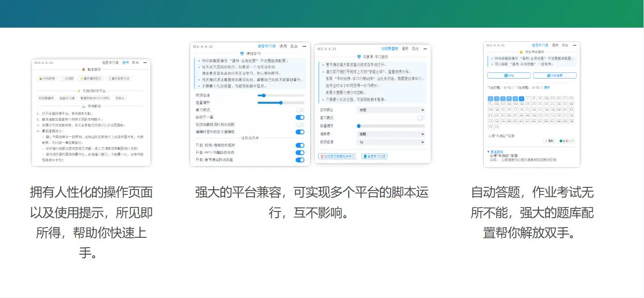Enable 开启-章节测试自动答题 toggle
Image resolution: width=644 pixels, height=298 pixels.
pos(300,159)
